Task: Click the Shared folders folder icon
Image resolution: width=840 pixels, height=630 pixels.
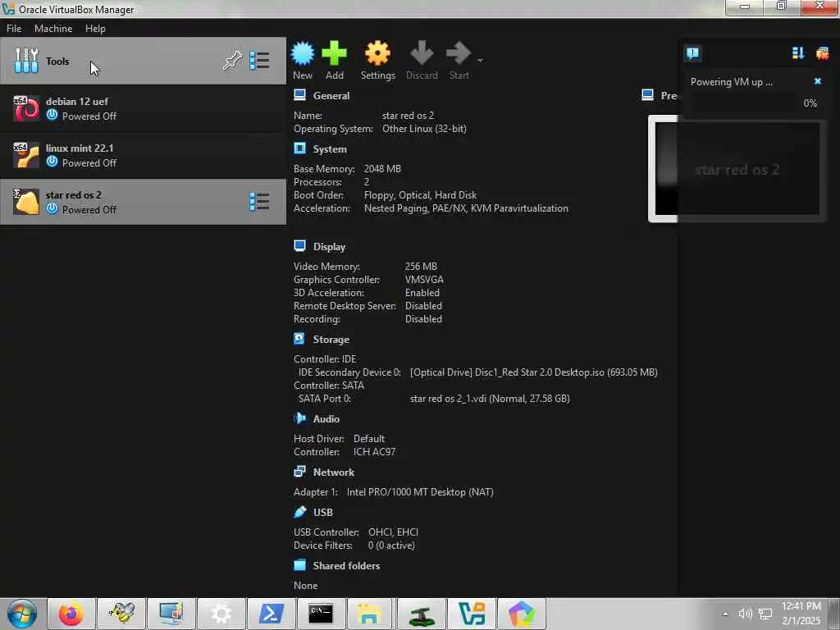Action: pos(300,565)
